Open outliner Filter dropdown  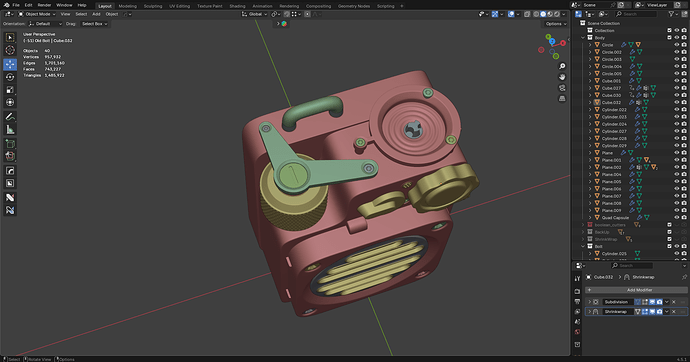[x=673, y=14]
